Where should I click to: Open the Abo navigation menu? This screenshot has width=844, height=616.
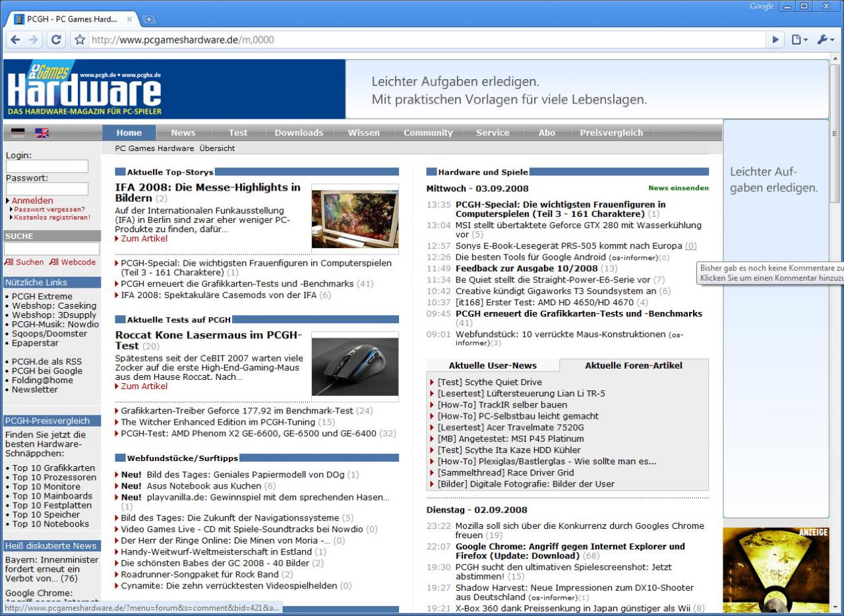(547, 133)
